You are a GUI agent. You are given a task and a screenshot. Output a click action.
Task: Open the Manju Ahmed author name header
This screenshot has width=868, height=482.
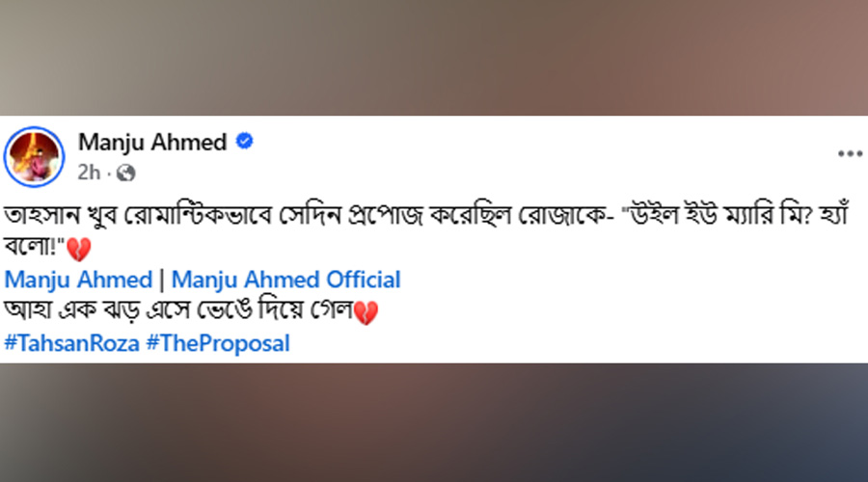152,143
